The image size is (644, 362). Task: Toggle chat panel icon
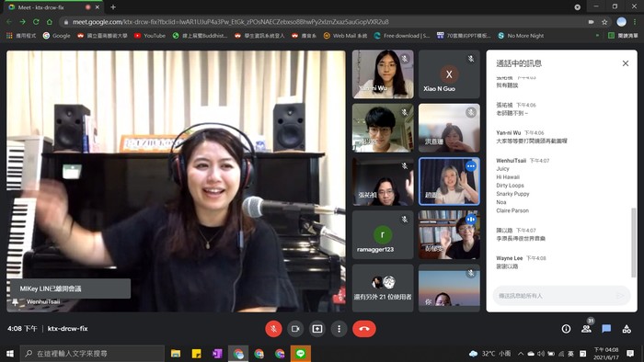tap(606, 329)
